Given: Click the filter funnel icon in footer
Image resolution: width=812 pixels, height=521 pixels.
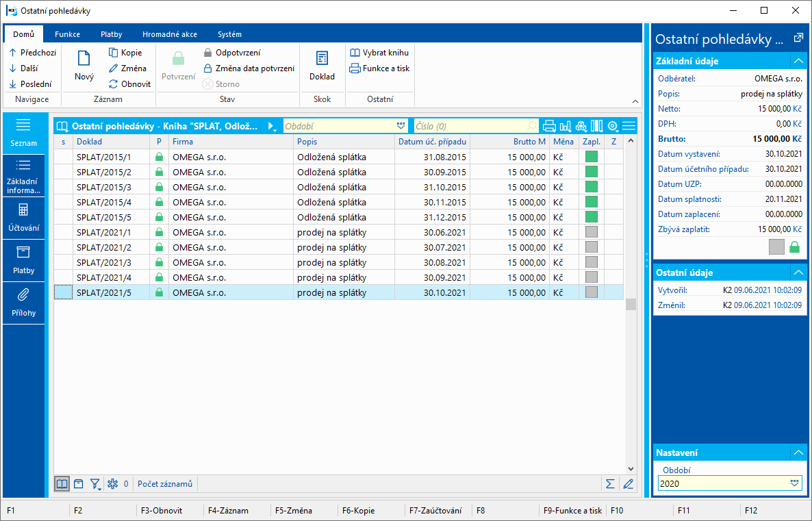Looking at the screenshot, I should (94, 484).
